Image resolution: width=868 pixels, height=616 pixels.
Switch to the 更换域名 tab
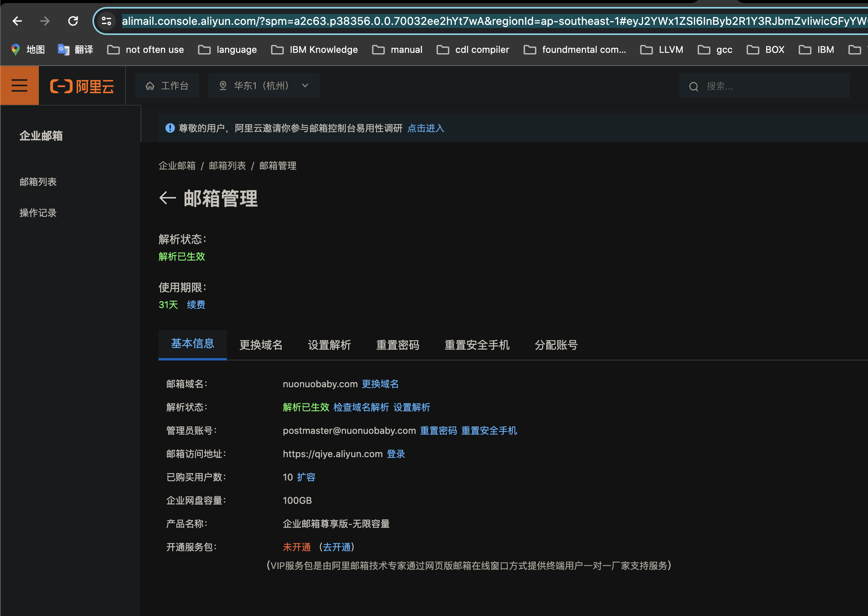pos(261,345)
